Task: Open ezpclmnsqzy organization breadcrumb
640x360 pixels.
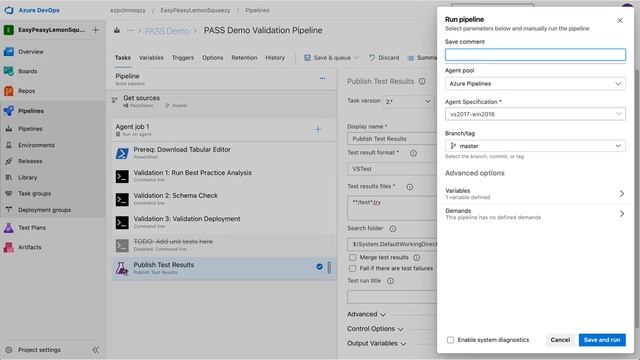Action: click(x=128, y=10)
